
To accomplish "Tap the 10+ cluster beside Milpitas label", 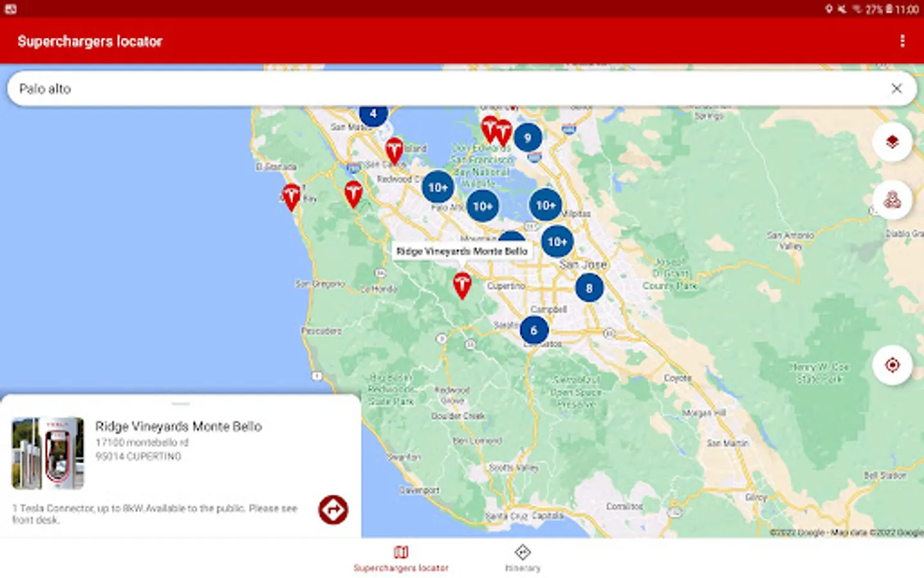I will coord(545,205).
